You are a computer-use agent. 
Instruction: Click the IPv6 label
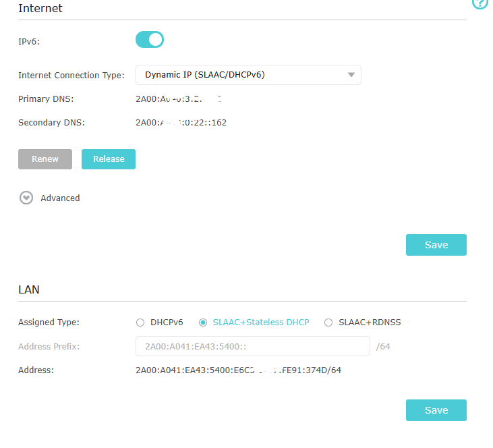click(x=29, y=42)
